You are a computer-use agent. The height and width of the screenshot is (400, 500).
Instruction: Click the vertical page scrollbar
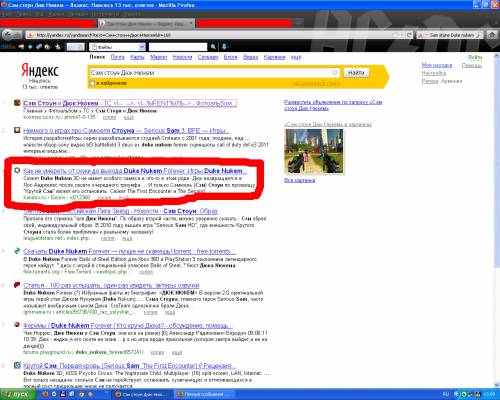point(496,219)
